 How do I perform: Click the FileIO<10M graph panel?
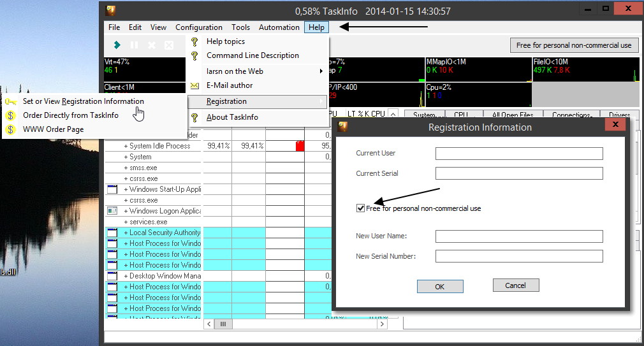tap(586, 69)
